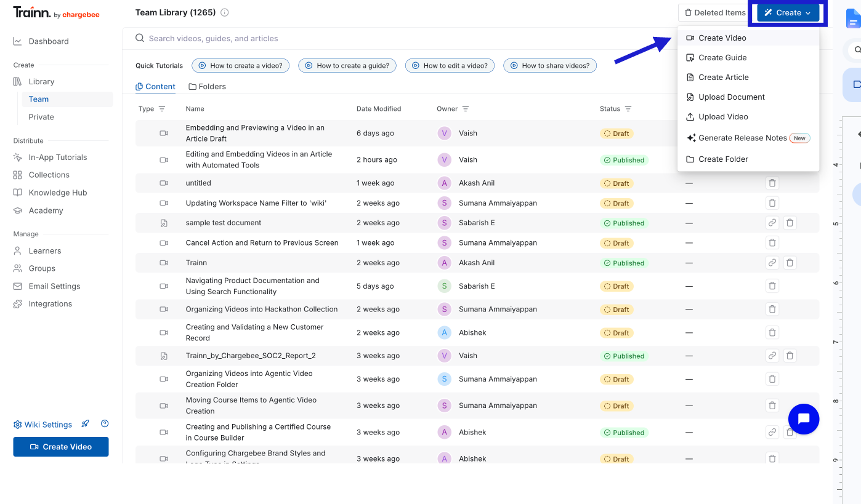
Task: Open 'How to edit a video?' tutorial
Action: pyautogui.click(x=450, y=65)
